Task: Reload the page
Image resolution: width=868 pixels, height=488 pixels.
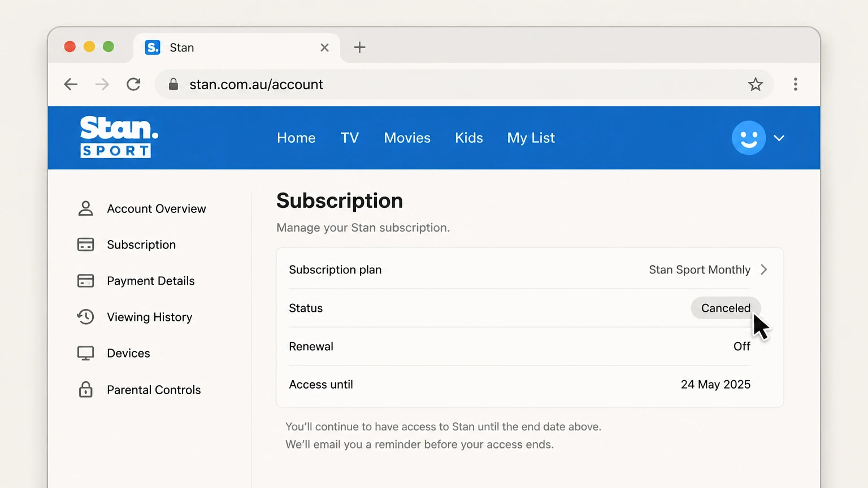Action: pos(133,84)
